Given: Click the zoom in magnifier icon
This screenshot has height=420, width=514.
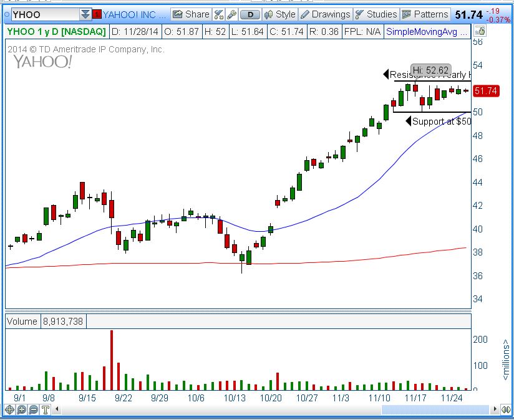Looking at the screenshot, I should [22, 409].
